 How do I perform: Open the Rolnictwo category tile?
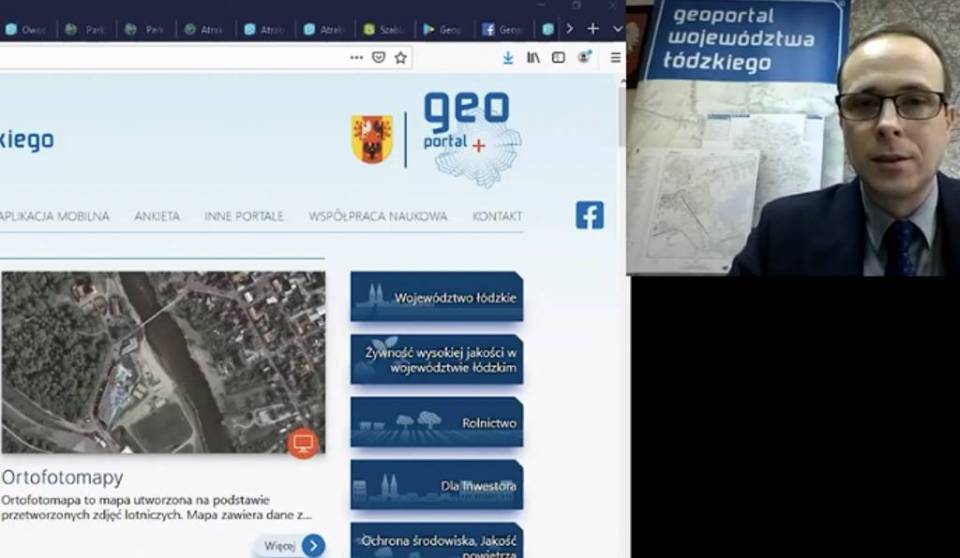pos(436,422)
